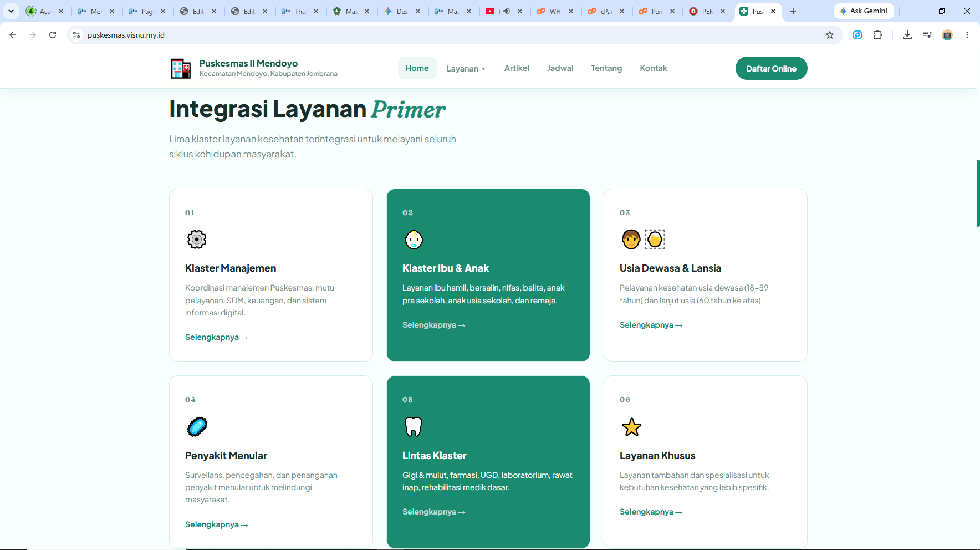Expand the Layanan dropdown menu
980x550 pixels.
click(x=466, y=69)
